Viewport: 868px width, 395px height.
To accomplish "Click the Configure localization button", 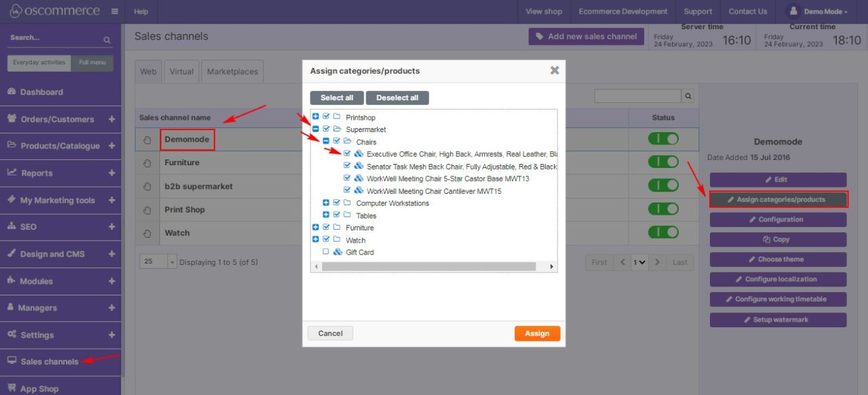I will coord(778,279).
